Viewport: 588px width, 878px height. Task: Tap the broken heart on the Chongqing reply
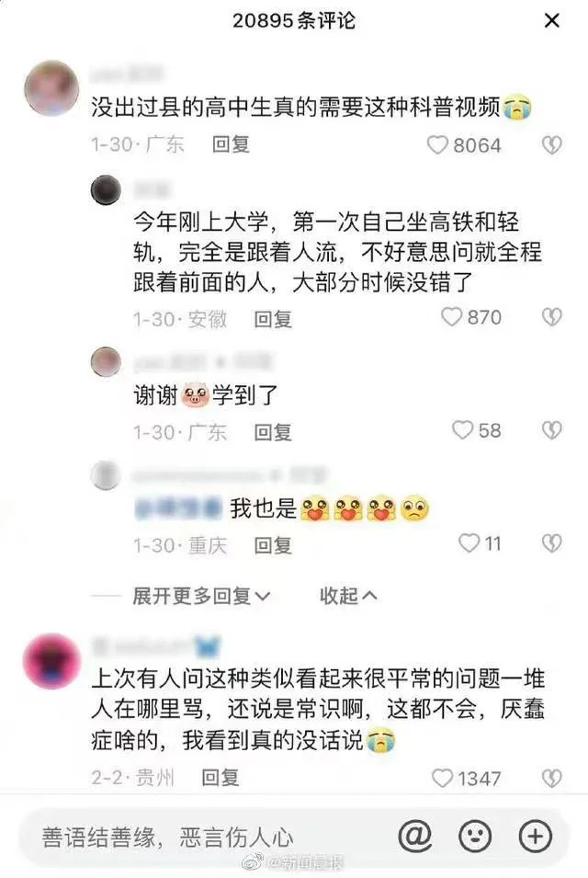pos(551,543)
